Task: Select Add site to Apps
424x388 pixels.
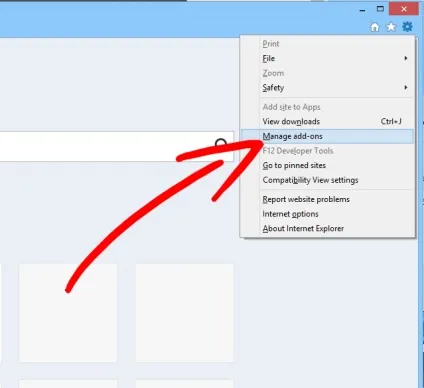Action: click(327, 107)
